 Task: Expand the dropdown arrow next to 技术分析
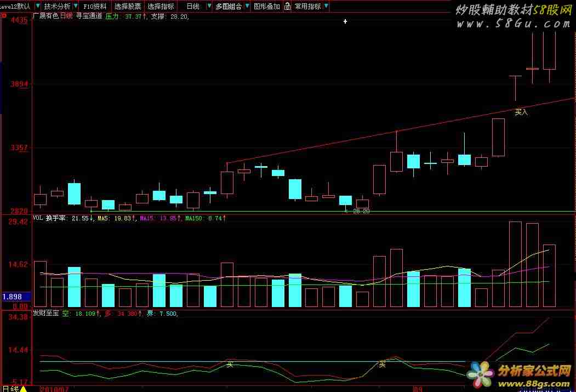pyautogui.click(x=76, y=6)
